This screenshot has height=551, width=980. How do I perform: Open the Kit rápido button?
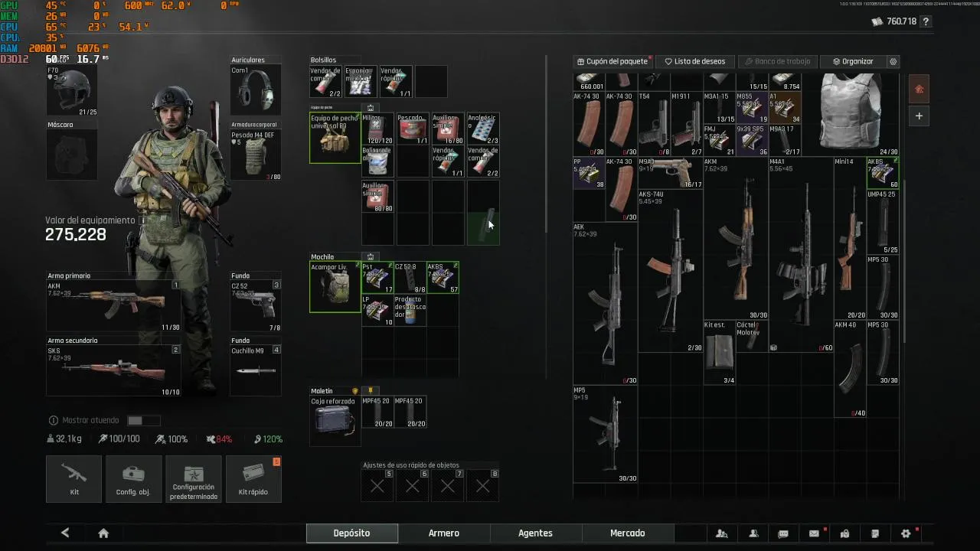(x=253, y=479)
